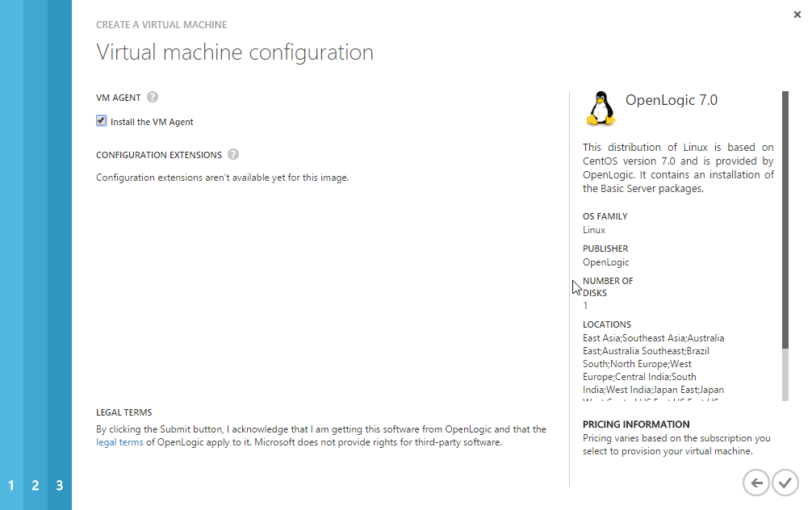812x510 pixels.
Task: Click the Publisher value OpenLogic
Action: [x=605, y=262]
